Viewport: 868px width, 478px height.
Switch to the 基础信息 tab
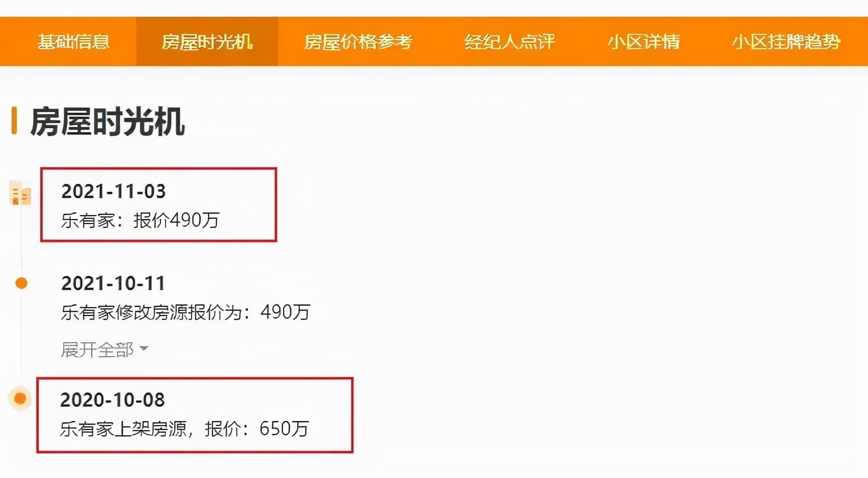point(73,40)
